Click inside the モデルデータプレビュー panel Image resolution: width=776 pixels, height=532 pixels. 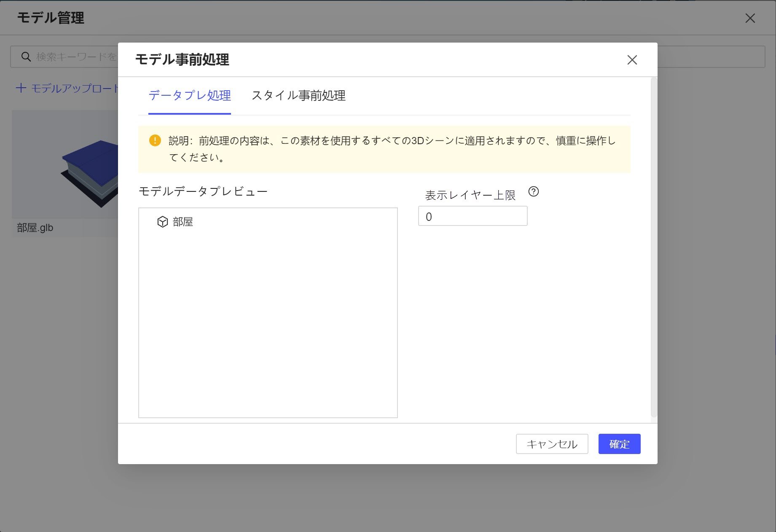coord(268,316)
